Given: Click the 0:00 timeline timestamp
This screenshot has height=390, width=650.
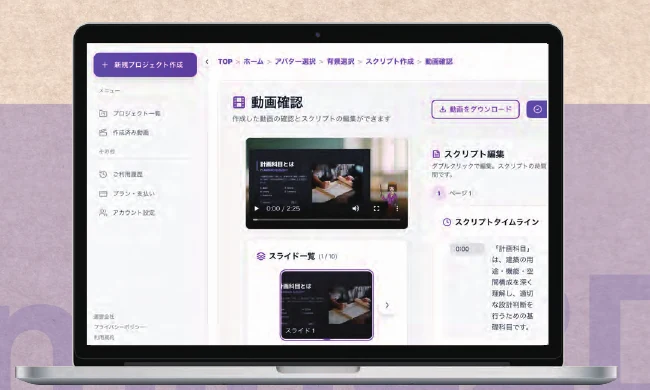Looking at the screenshot, I should pyautogui.click(x=467, y=249).
